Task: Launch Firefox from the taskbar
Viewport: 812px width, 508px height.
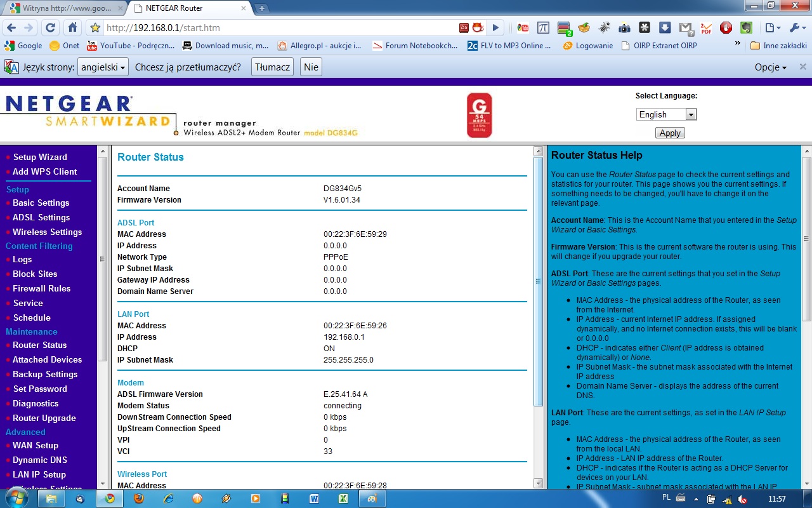Action: pyautogui.click(x=138, y=498)
